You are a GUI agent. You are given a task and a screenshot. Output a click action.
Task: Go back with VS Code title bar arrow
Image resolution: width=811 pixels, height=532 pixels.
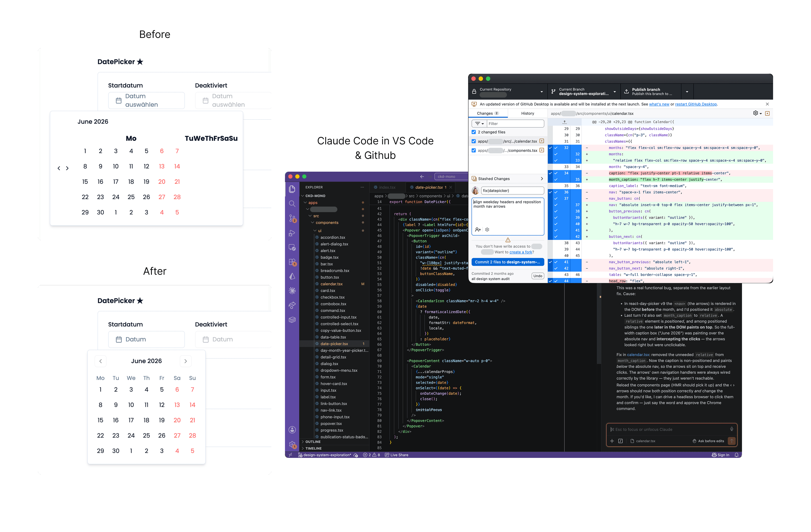click(422, 177)
